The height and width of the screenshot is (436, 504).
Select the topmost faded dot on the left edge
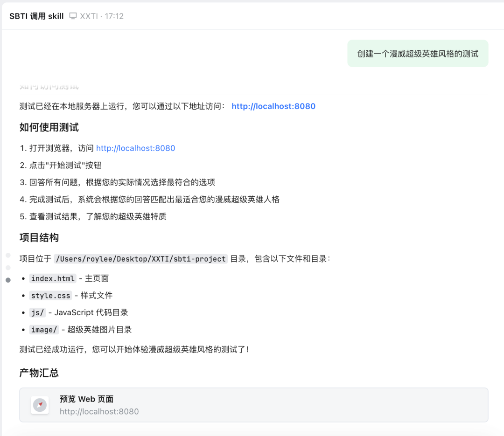coord(7,255)
